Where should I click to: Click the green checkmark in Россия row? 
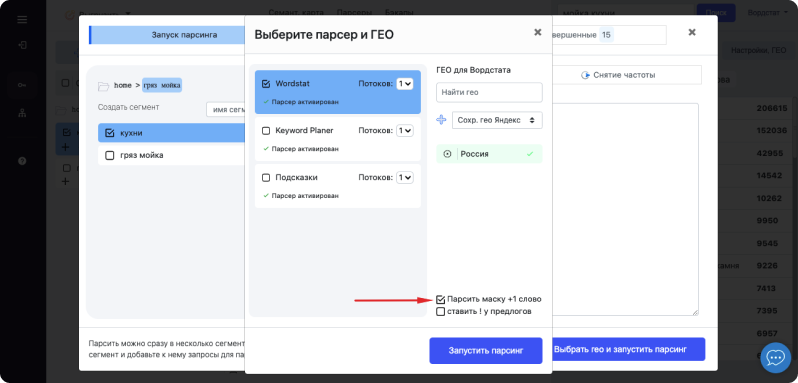tap(530, 154)
